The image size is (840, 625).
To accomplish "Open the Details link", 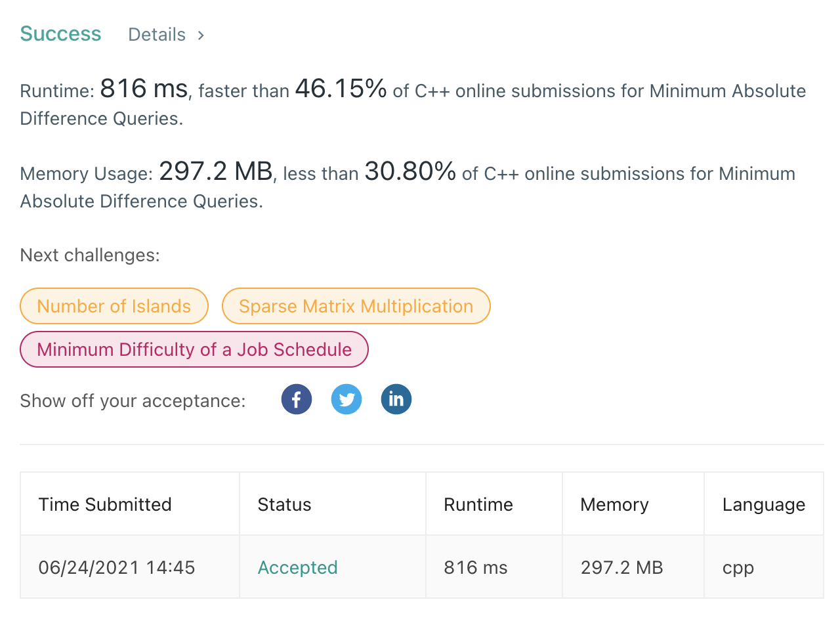I will point(157,35).
